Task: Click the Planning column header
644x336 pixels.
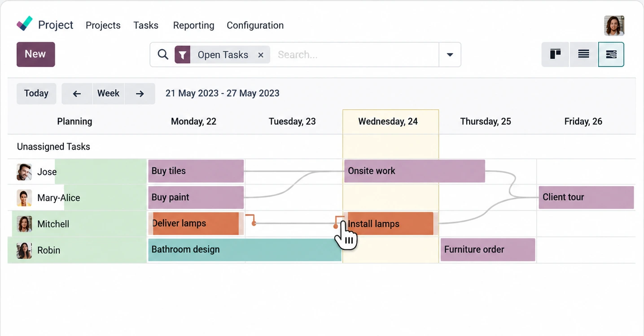Action: 74,122
